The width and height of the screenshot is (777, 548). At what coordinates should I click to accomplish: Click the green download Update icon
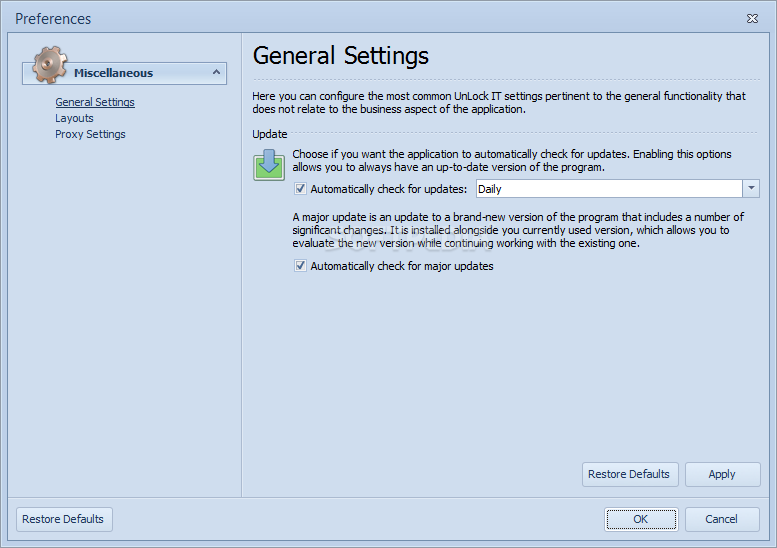(x=269, y=165)
